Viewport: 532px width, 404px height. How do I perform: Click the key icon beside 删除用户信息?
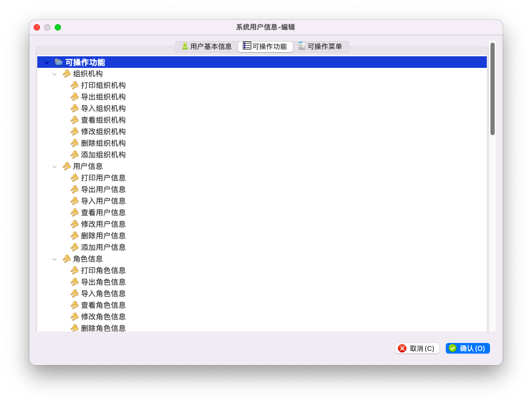(75, 235)
